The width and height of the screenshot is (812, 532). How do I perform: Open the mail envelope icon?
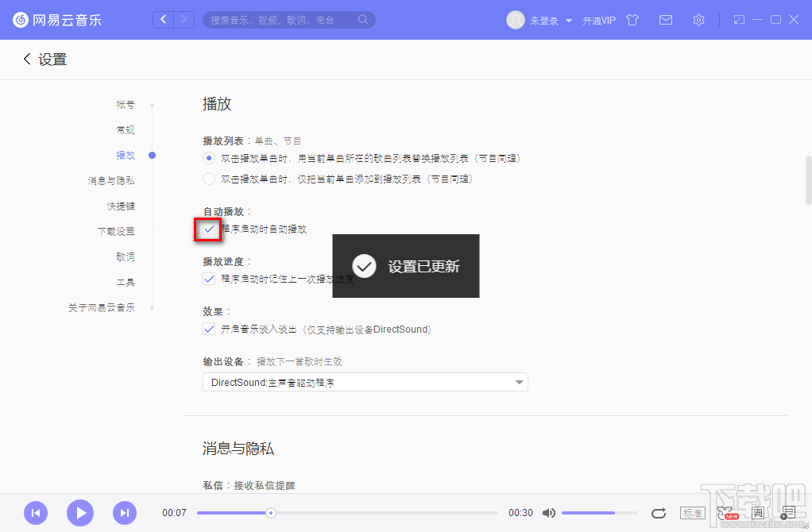point(666,20)
